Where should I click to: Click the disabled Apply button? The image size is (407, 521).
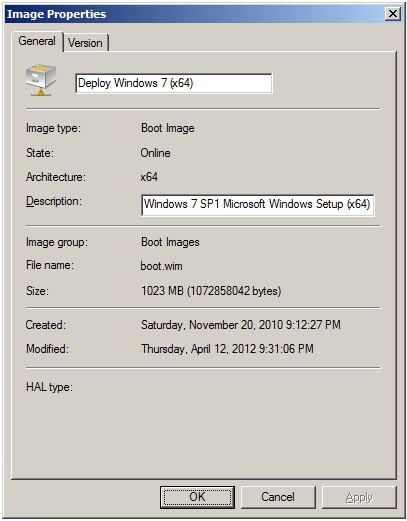(359, 497)
